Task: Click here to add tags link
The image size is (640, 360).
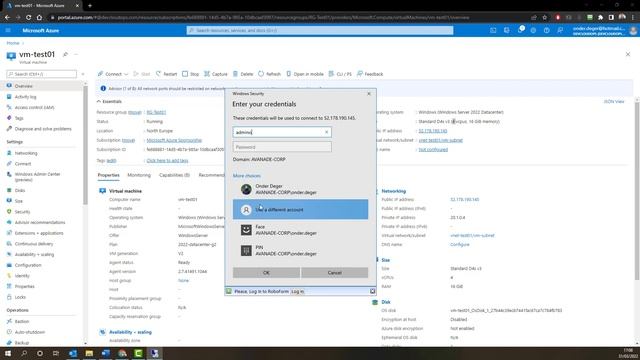Action: (x=167, y=160)
